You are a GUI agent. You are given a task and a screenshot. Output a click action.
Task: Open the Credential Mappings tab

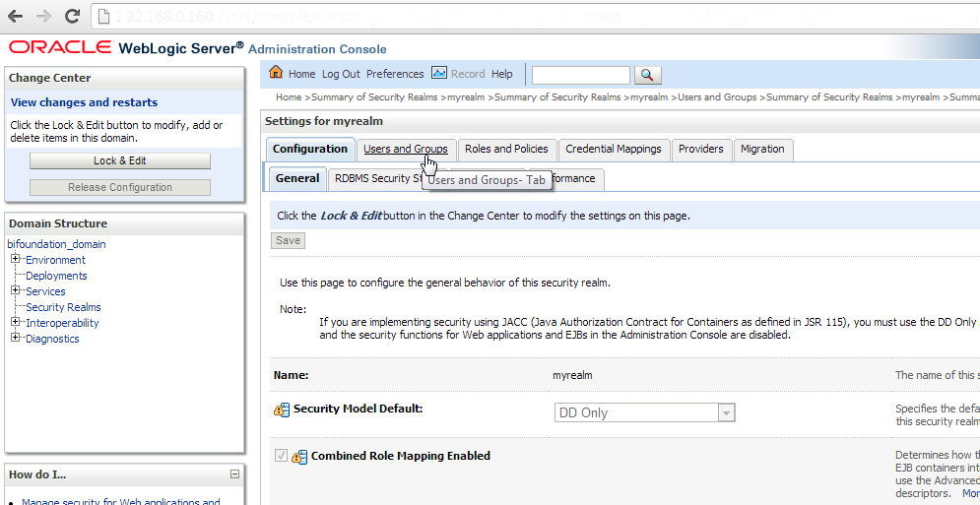click(x=614, y=149)
